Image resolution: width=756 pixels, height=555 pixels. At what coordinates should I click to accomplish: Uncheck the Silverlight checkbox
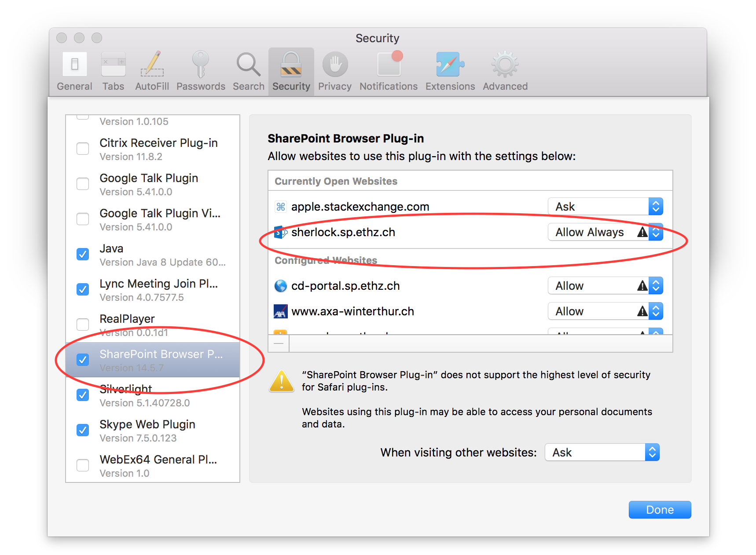[83, 395]
